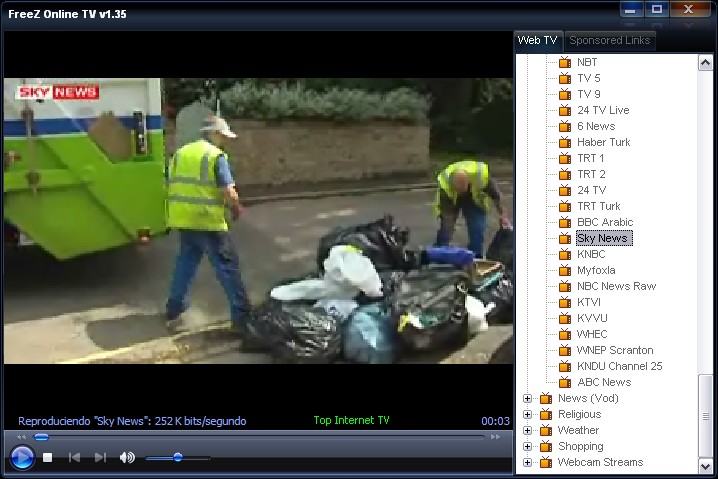The height and width of the screenshot is (479, 718).
Task: Close the FreeZ Online TV window
Action: tap(688, 10)
